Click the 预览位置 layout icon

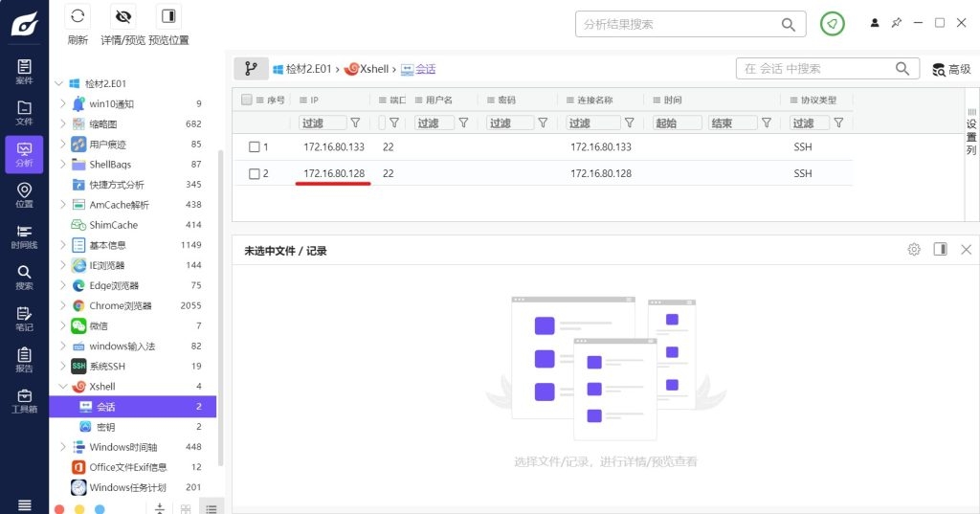[168, 16]
